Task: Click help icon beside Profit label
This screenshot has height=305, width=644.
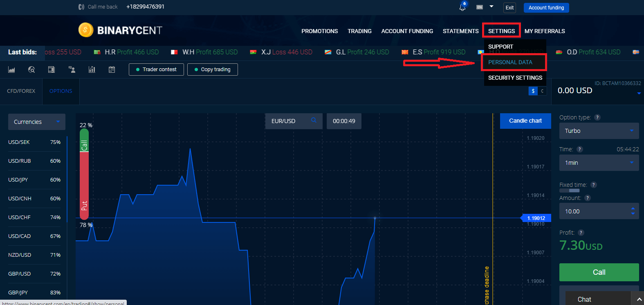Action: point(581,233)
